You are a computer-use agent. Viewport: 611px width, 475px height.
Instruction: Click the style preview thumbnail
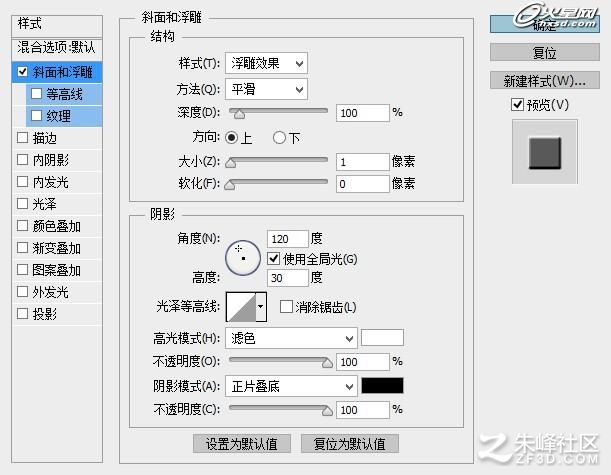pos(545,152)
